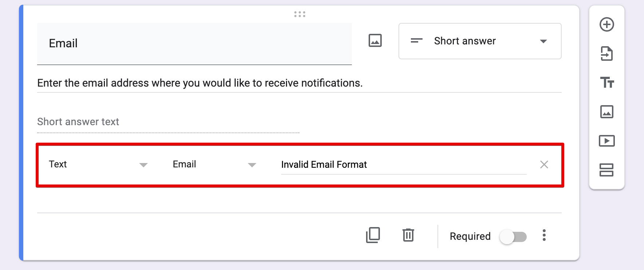
Task: Click the drag handle dots above the question
Action: pyautogui.click(x=299, y=14)
